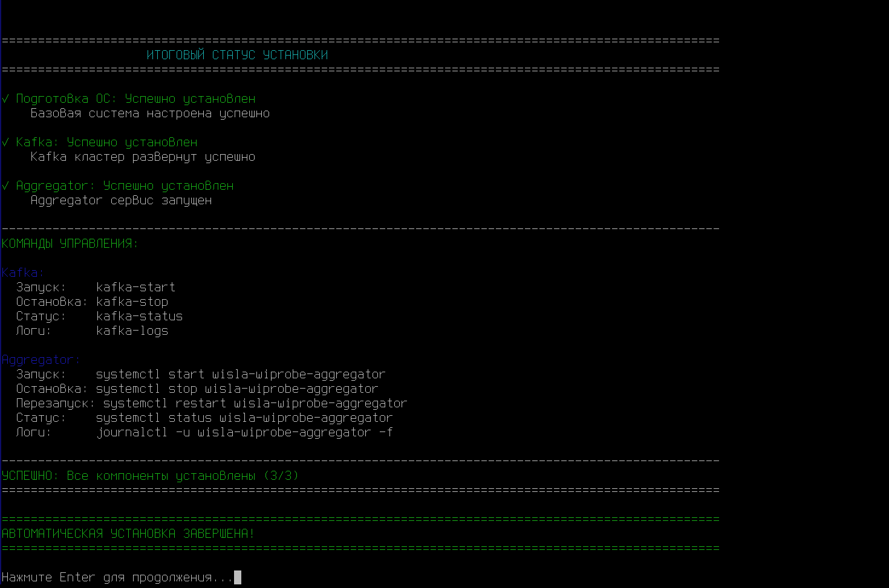Screen dimensions: 889x588
Task: Click the blue Aggregator: section heading
Action: pos(41,360)
